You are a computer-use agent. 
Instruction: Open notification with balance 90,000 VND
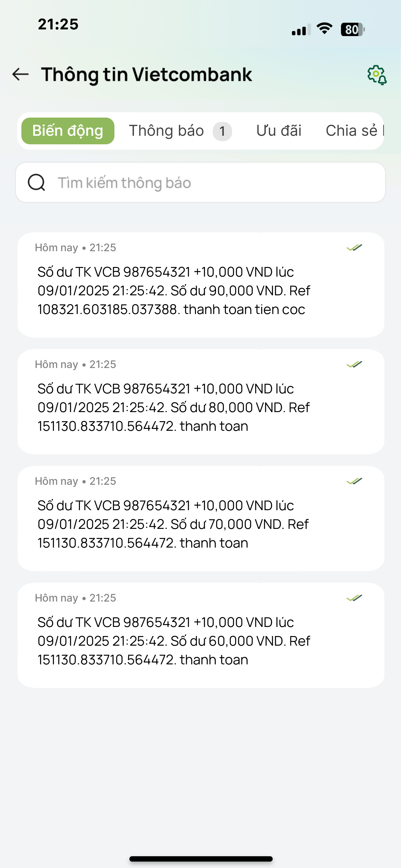(x=201, y=285)
